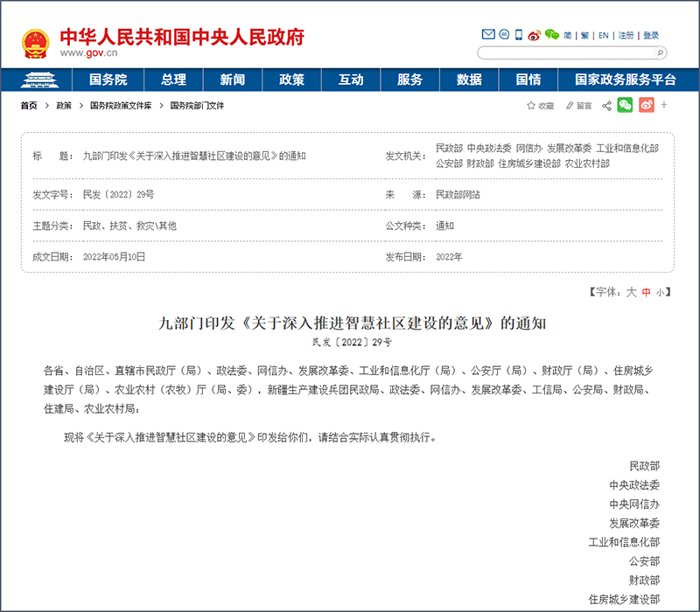Viewport: 700px width, 612px height.
Task: Open the 国务院政策文件库 breadcrumb link
Action: (x=120, y=108)
